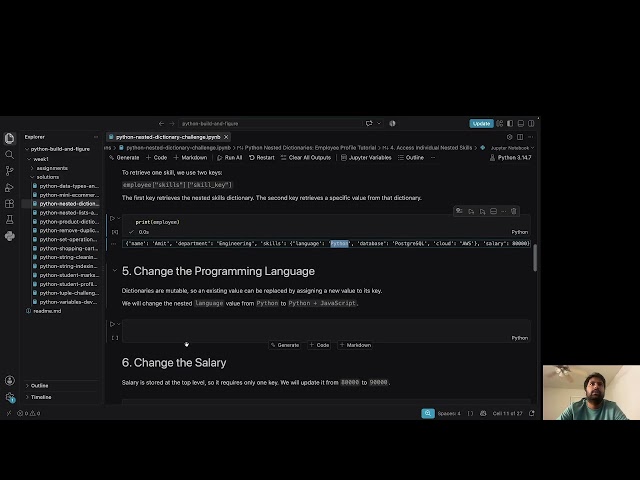This screenshot has width=640, height=480.
Task: Open the Source Control view
Action: click(9, 171)
